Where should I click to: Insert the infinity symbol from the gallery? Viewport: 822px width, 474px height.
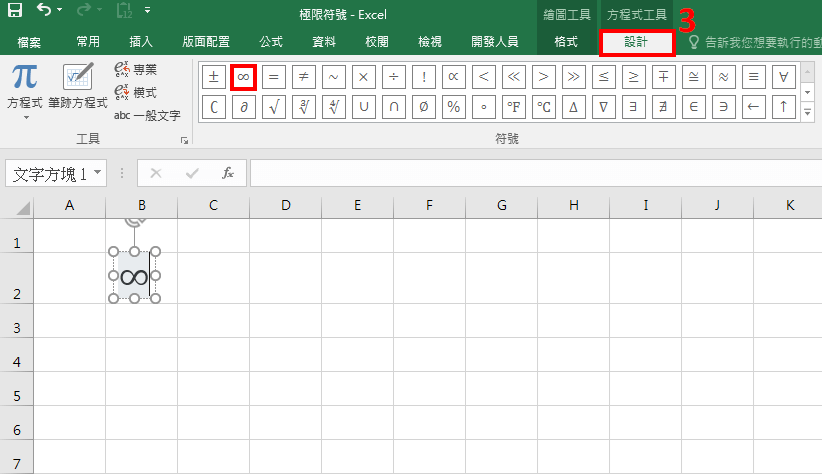(244, 77)
